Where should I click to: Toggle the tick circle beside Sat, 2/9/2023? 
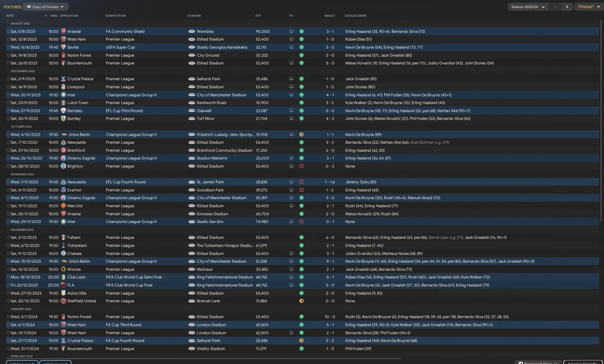8,79
